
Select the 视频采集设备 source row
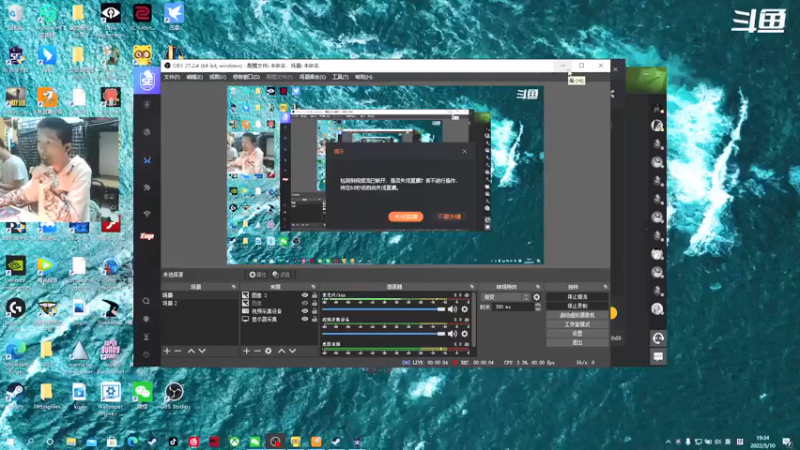click(x=280, y=311)
